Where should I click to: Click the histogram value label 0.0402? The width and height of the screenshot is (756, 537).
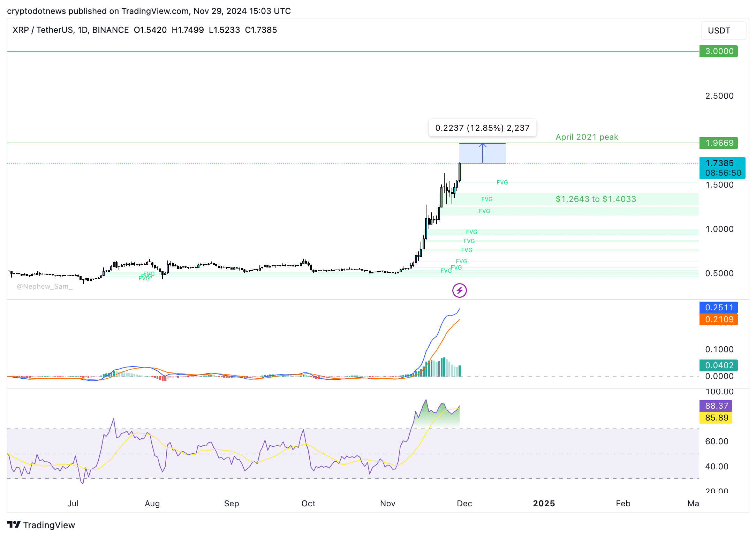718,365
